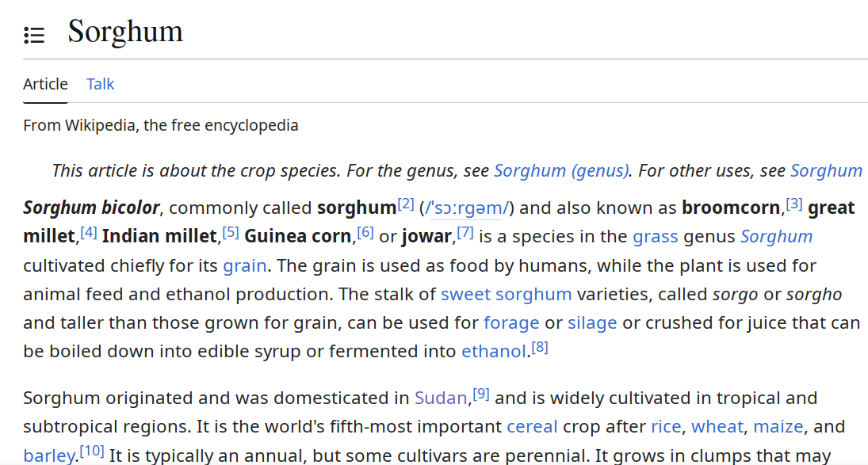This screenshot has height=465, width=868.
Task: Open the maize link
Action: (x=778, y=426)
